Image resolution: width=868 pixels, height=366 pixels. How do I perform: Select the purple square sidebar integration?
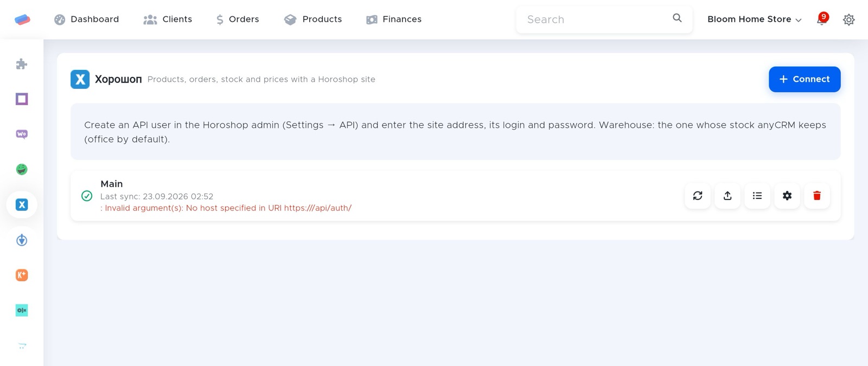coord(22,99)
